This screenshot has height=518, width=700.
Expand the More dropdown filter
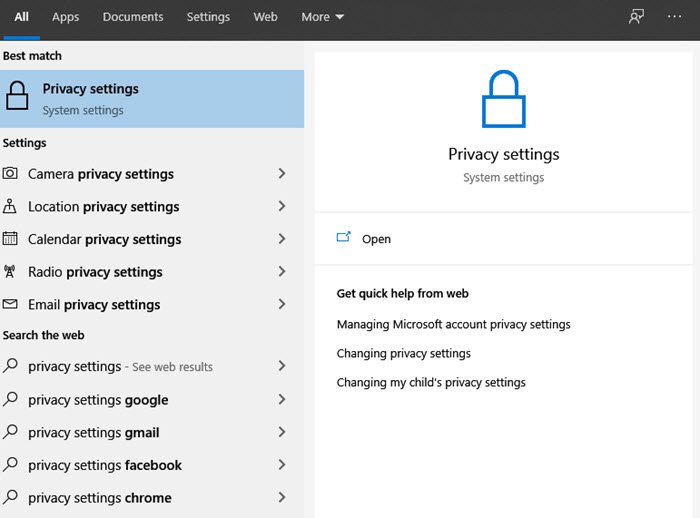point(322,17)
